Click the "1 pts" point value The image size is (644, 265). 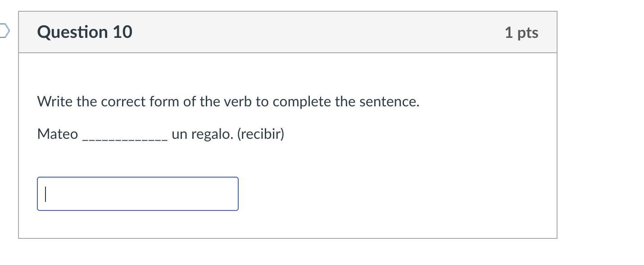pos(521,32)
